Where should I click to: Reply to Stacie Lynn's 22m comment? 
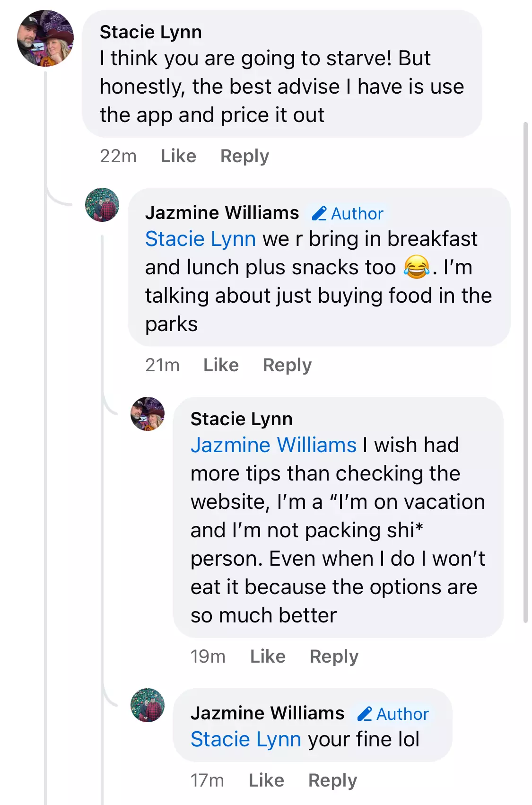tap(244, 157)
